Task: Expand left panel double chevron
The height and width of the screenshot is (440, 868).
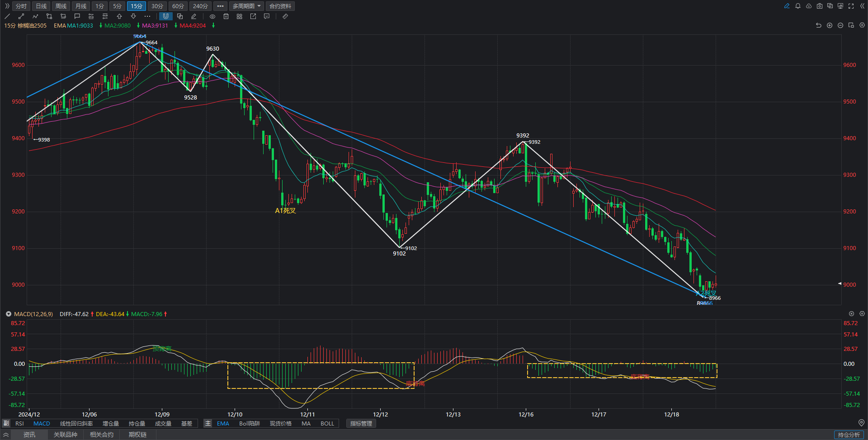Action: [x=7, y=6]
